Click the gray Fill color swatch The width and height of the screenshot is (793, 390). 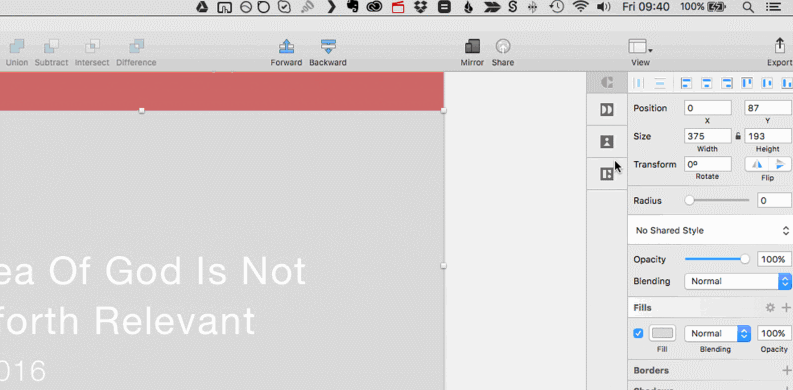[x=663, y=333]
